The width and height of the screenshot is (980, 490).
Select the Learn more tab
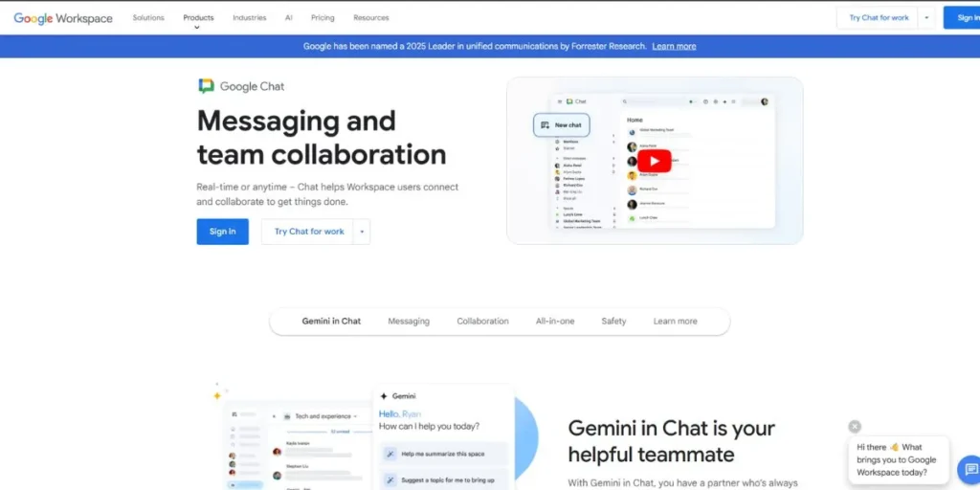click(675, 322)
